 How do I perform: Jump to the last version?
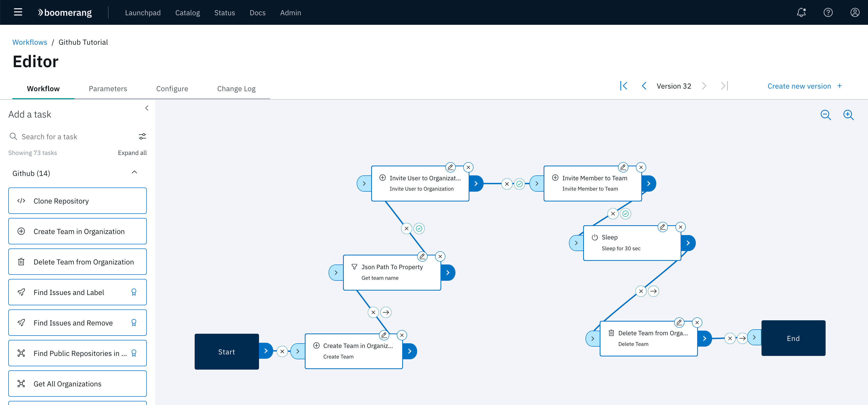coord(725,86)
